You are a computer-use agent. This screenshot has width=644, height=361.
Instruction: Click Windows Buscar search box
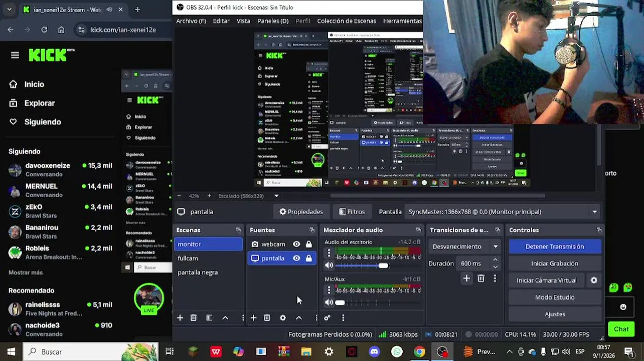[x=91, y=352]
